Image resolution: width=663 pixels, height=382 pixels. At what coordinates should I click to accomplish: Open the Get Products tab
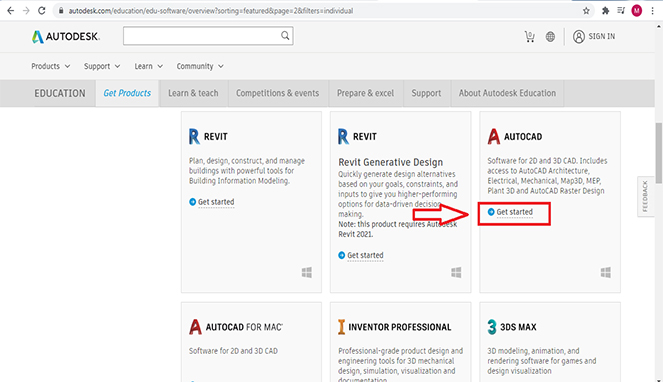click(x=127, y=93)
